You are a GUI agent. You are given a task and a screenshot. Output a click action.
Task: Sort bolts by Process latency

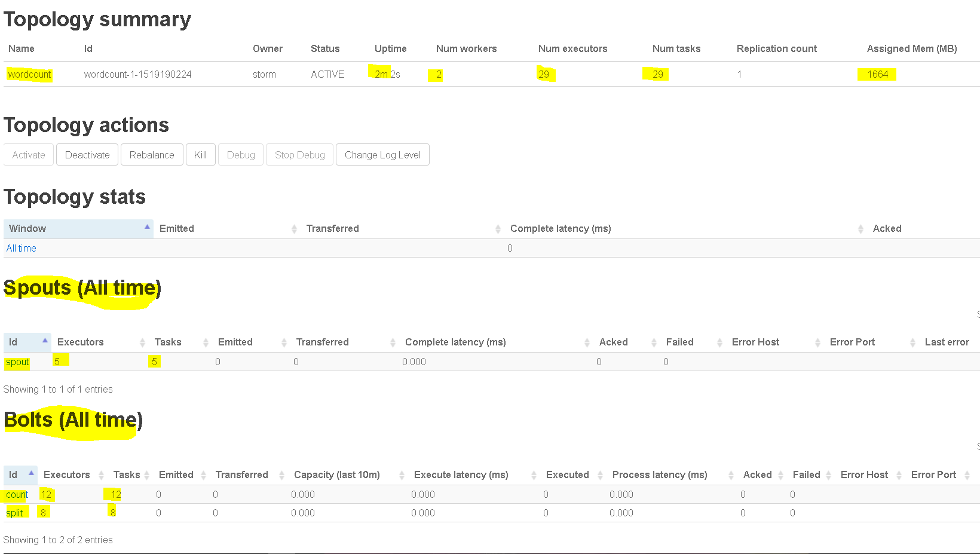pyautogui.click(x=672, y=475)
